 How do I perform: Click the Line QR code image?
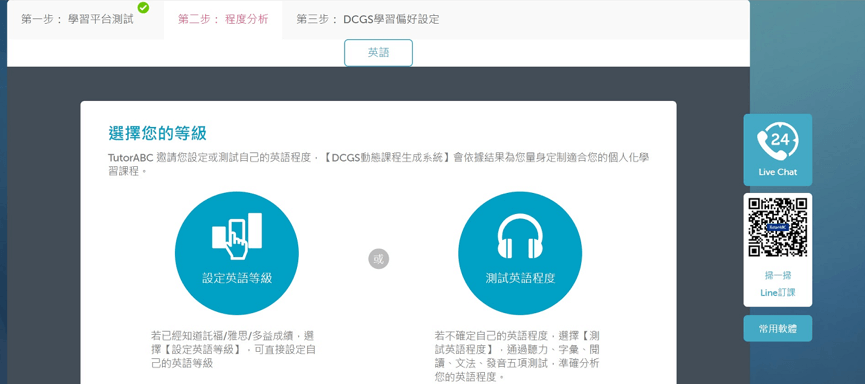point(777,227)
